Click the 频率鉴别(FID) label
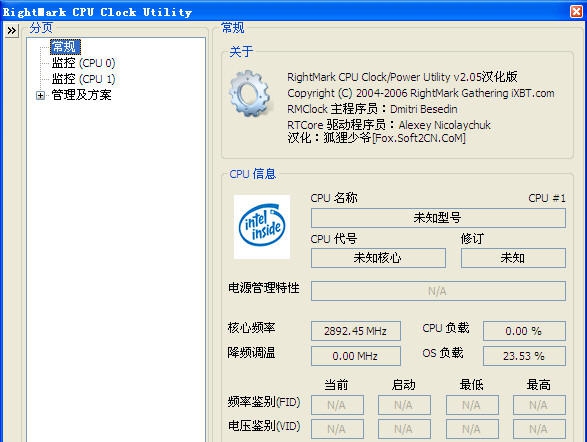The image size is (587, 442). coord(264,402)
